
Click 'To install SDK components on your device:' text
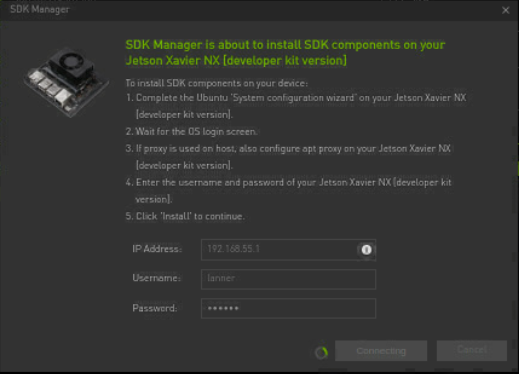(x=217, y=83)
